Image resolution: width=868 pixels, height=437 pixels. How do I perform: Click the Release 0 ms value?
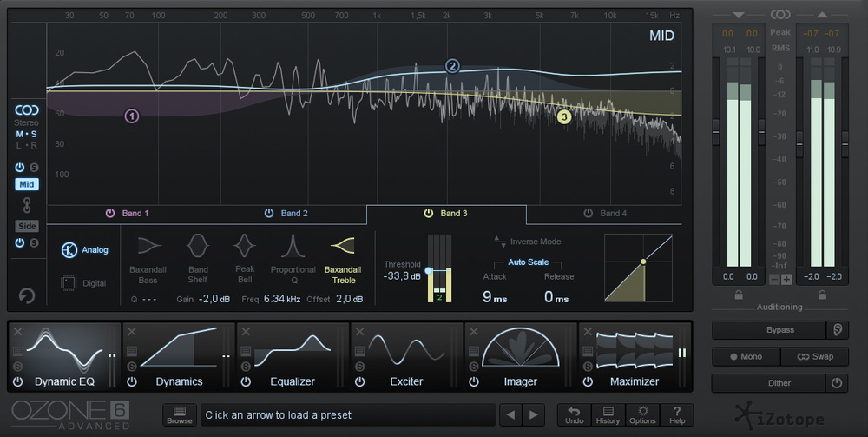(556, 297)
